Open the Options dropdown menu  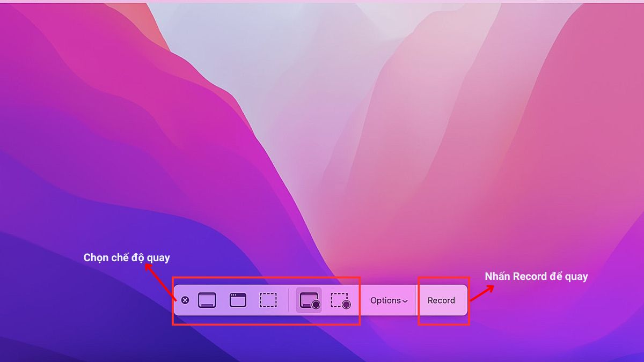(x=389, y=300)
